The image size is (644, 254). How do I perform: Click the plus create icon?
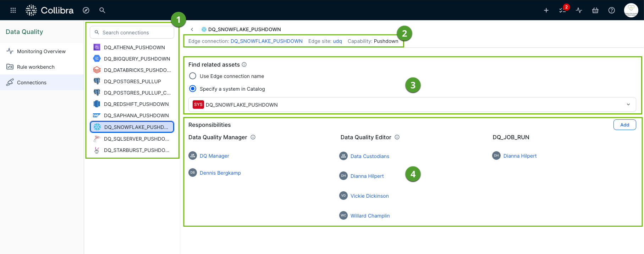(546, 10)
